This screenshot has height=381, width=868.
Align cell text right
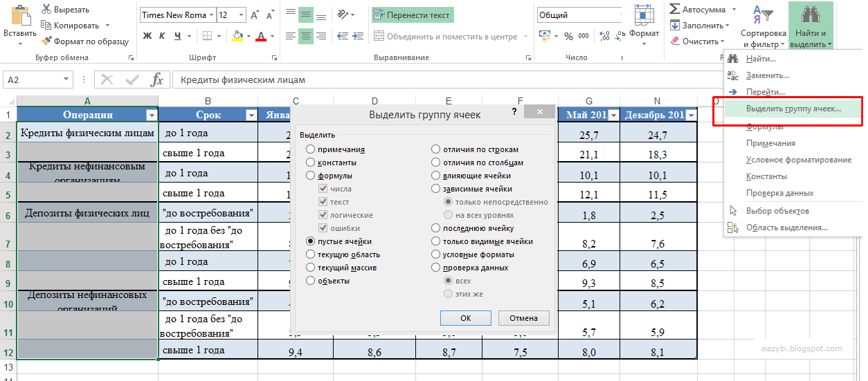coord(323,36)
